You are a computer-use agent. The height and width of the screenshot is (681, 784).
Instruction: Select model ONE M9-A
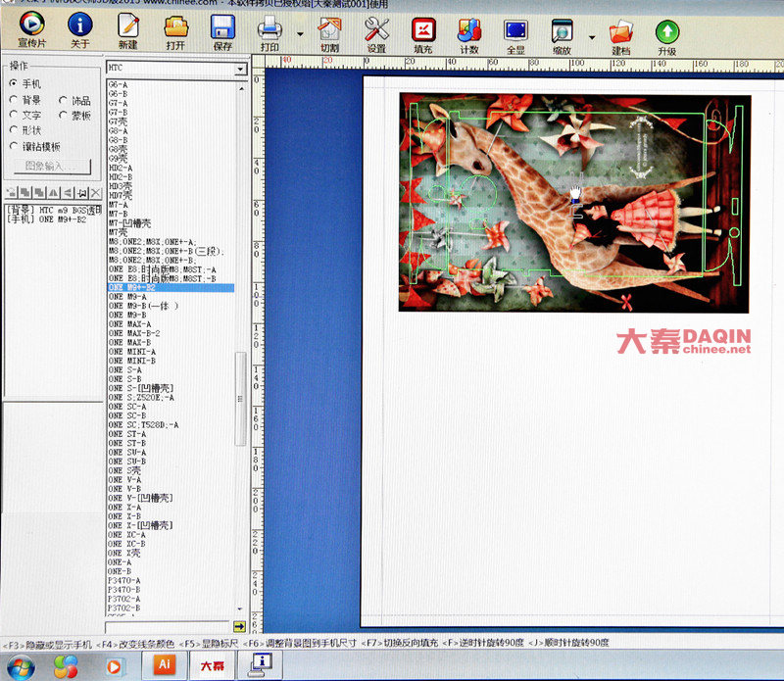[127, 297]
